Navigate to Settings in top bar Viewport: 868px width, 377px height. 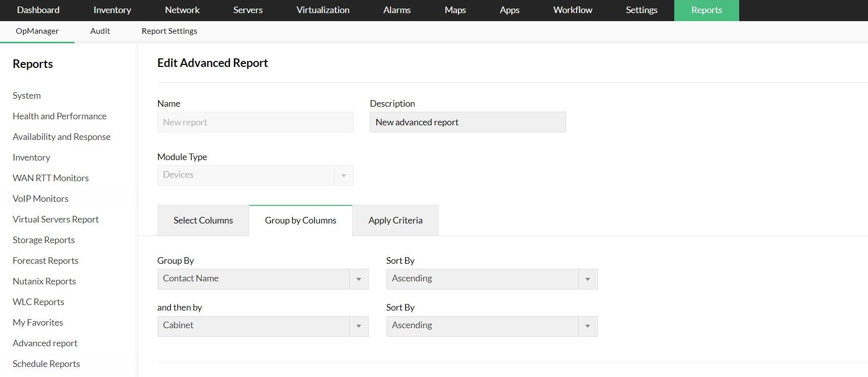642,10
